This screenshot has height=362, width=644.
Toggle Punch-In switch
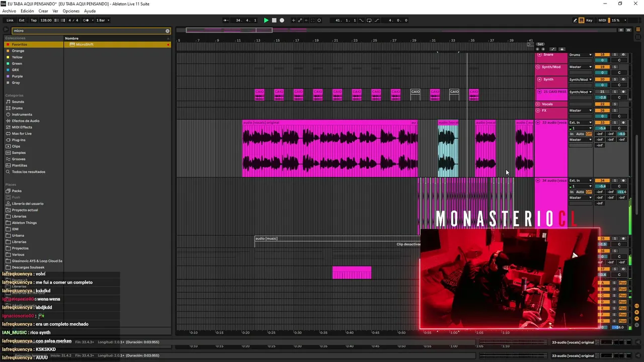(361, 20)
